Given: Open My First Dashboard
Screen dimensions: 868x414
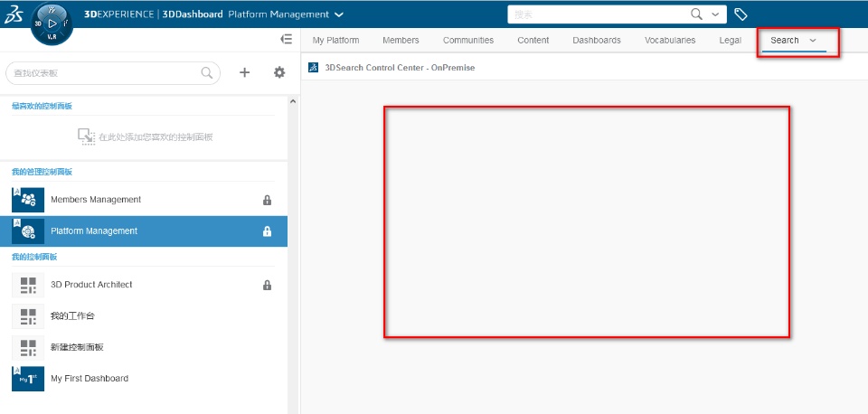Looking at the screenshot, I should pos(144,379).
